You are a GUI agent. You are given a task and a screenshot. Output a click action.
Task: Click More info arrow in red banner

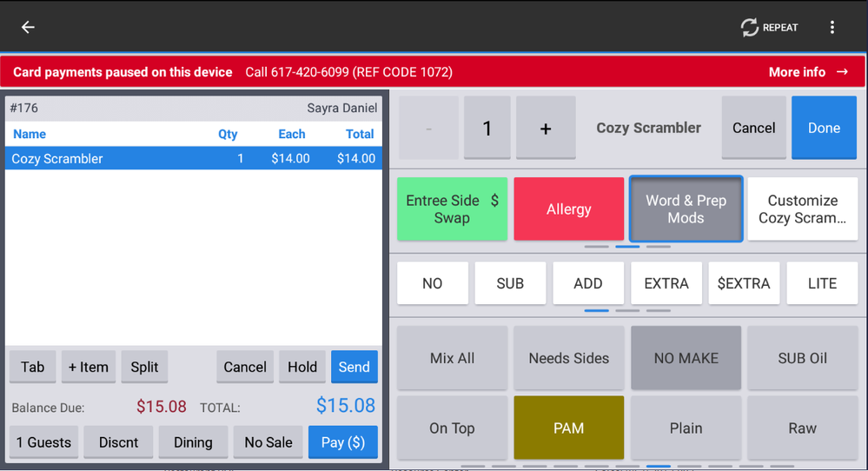tap(841, 72)
